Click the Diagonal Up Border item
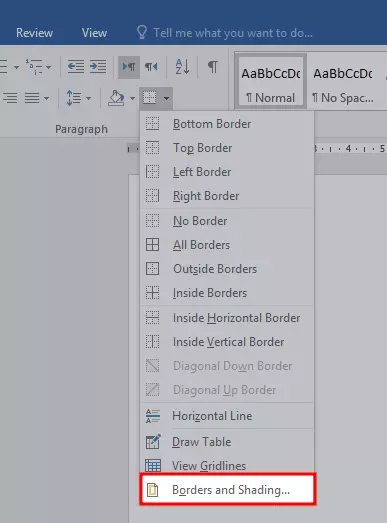 coord(227,390)
